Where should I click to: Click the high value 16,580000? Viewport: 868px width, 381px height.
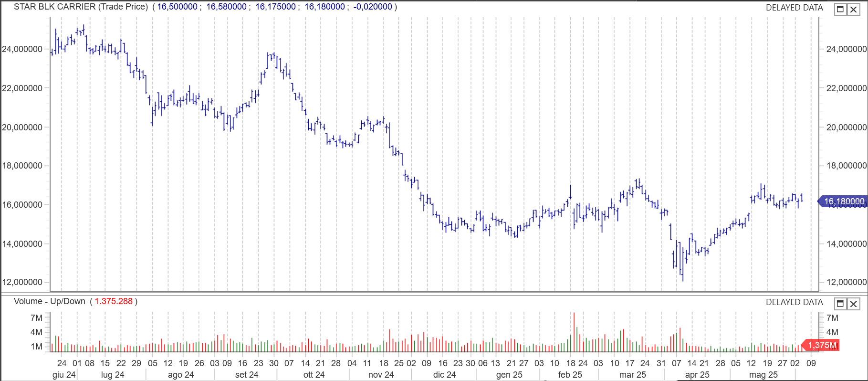(226, 7)
